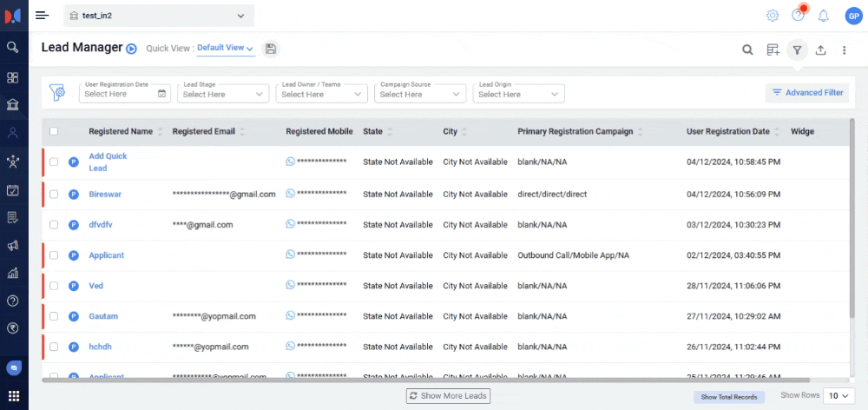The image size is (868, 410).
Task: Open the institution building icon in sidebar
Action: pyautogui.click(x=13, y=105)
